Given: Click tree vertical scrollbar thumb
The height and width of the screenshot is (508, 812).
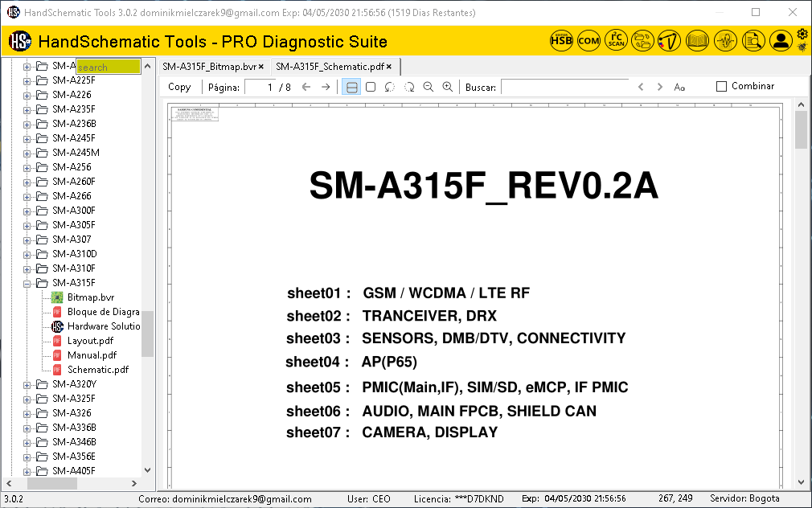Looking at the screenshot, I should (148, 334).
